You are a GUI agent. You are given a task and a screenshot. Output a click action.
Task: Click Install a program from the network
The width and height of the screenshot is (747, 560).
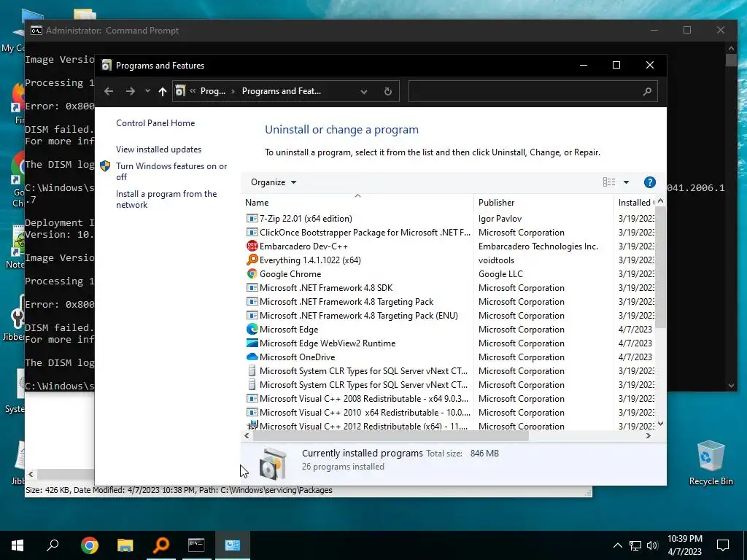pos(166,199)
